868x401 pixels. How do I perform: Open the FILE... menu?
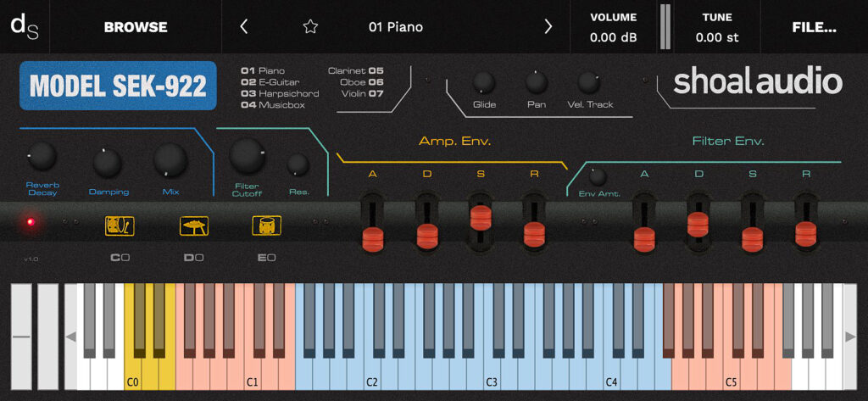click(815, 26)
